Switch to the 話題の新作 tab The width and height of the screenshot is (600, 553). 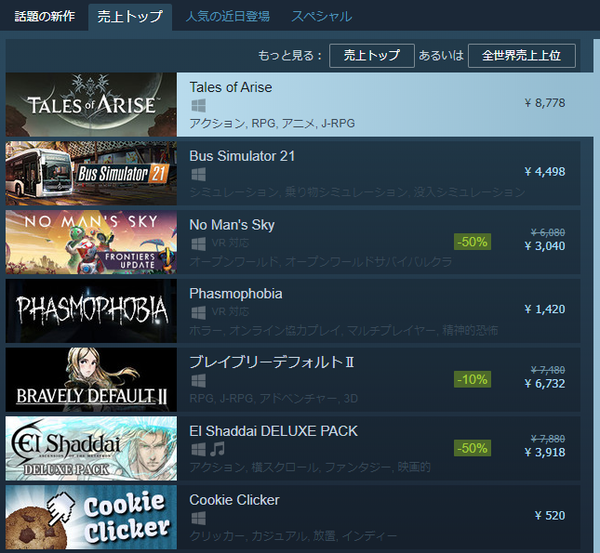[45, 16]
